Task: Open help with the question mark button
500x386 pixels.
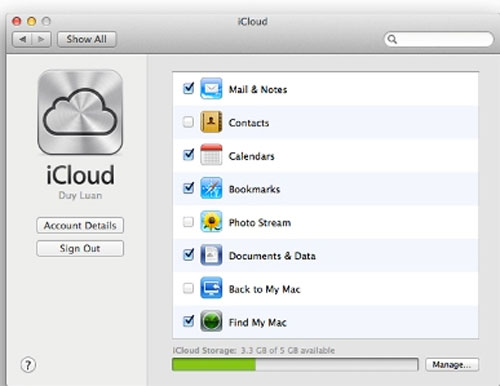Action: (x=28, y=365)
